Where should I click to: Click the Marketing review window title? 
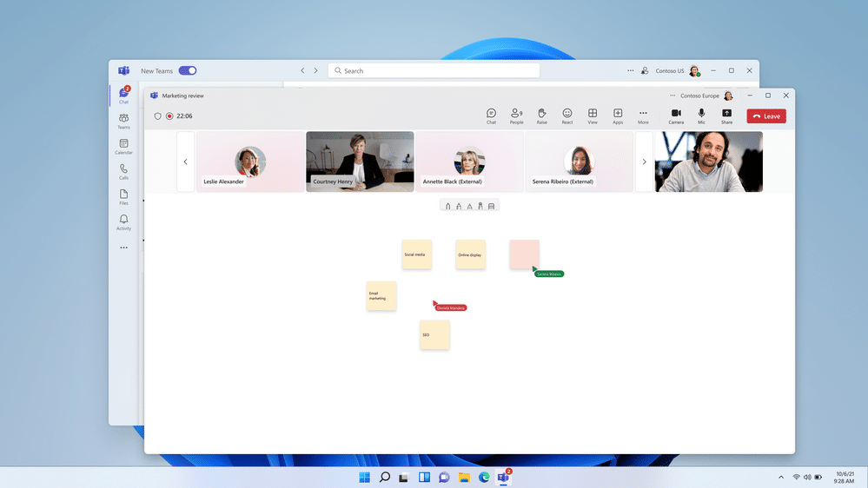[182, 96]
